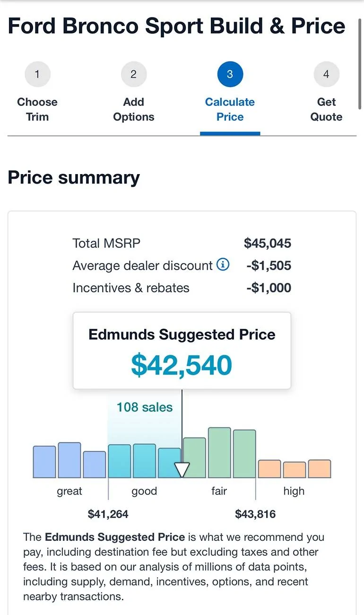This screenshot has width=364, height=615.
Task: Click the tallest green fair-price bar
Action: click(x=219, y=453)
